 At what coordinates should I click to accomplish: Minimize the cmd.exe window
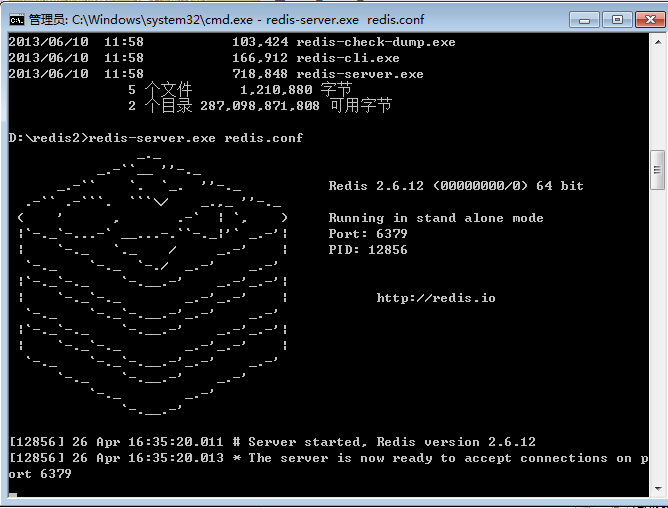click(x=584, y=20)
